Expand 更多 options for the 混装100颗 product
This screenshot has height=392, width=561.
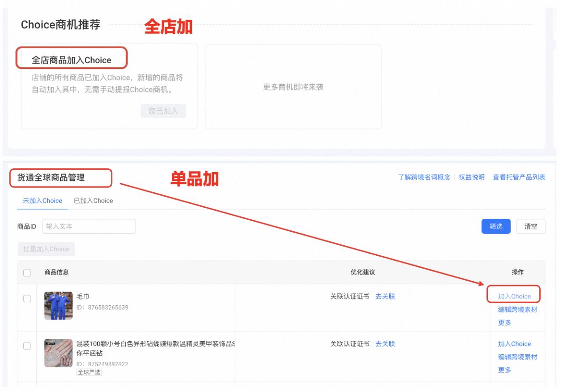click(504, 370)
